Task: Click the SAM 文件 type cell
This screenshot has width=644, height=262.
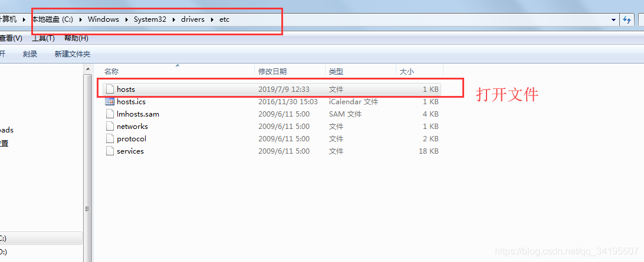Action: pyautogui.click(x=345, y=114)
